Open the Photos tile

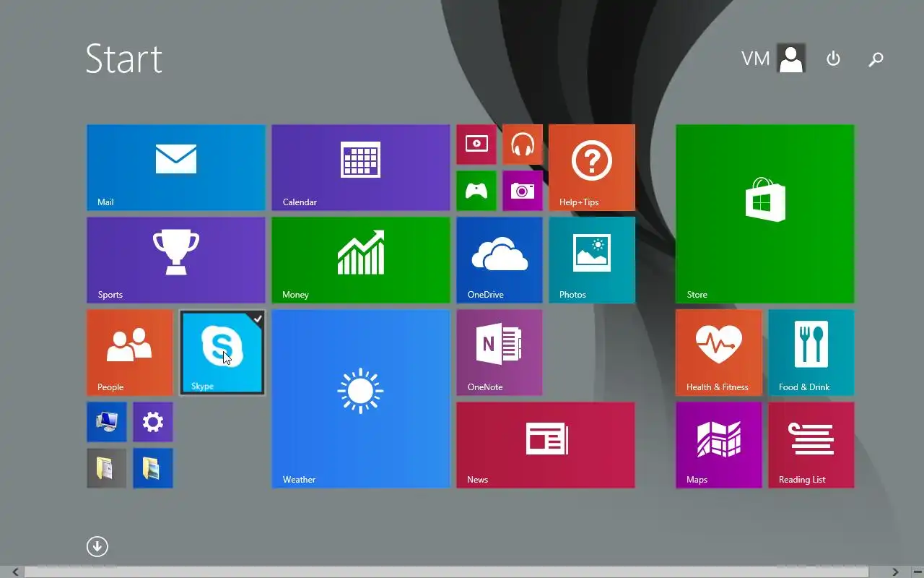tap(592, 260)
